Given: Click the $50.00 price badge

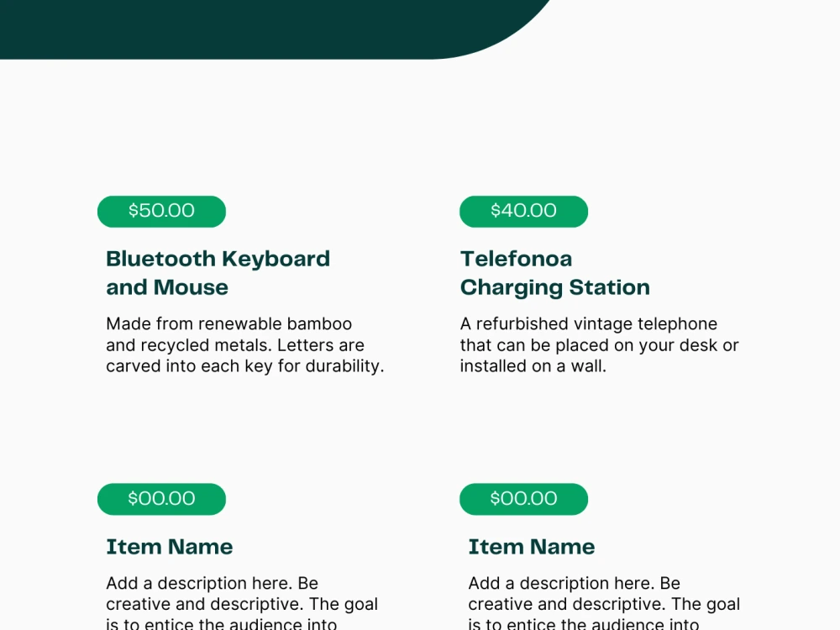Looking at the screenshot, I should pos(161,211).
